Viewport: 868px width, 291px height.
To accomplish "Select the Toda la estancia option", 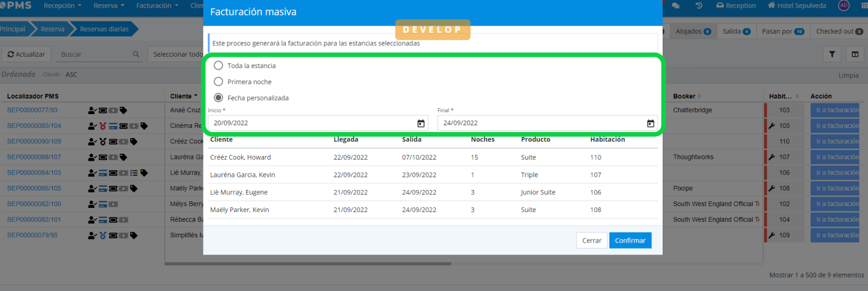I will tap(218, 66).
